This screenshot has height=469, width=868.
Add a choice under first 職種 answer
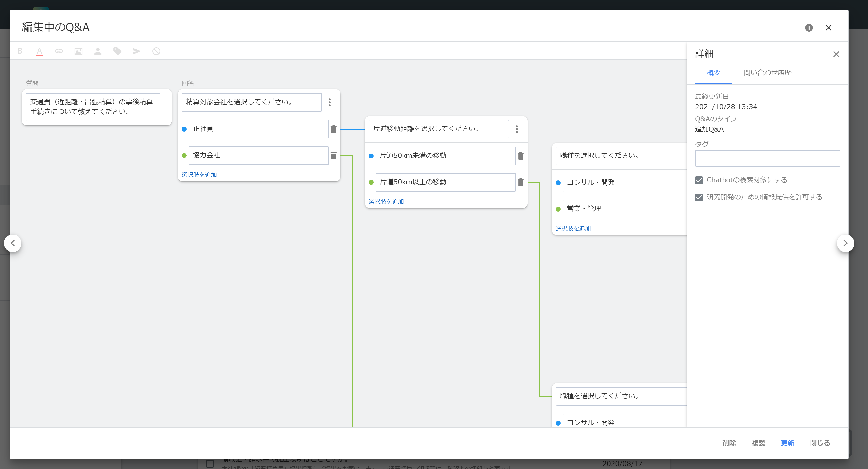tap(573, 228)
